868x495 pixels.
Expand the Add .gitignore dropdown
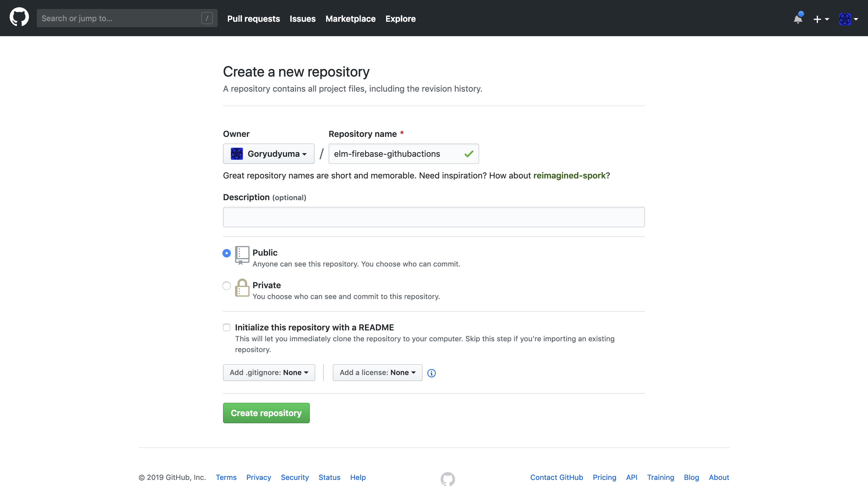point(269,372)
